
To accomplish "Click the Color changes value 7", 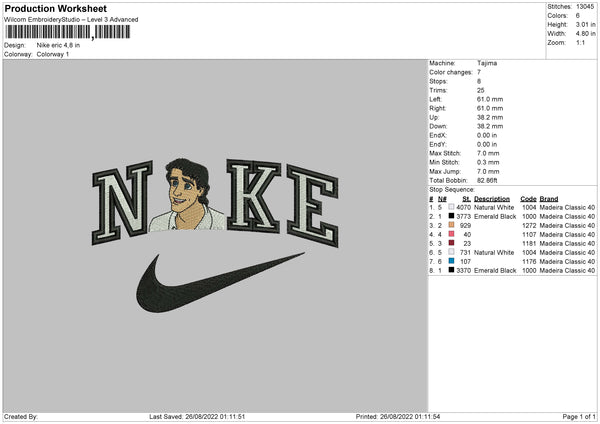I will (479, 72).
